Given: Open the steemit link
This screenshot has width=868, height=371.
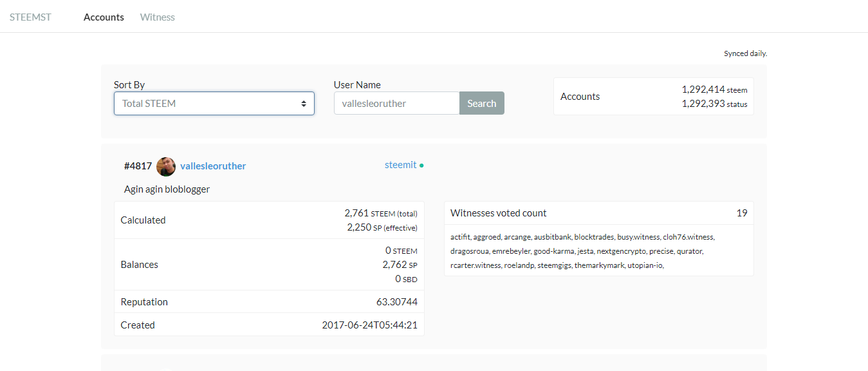Looking at the screenshot, I should tap(400, 165).
